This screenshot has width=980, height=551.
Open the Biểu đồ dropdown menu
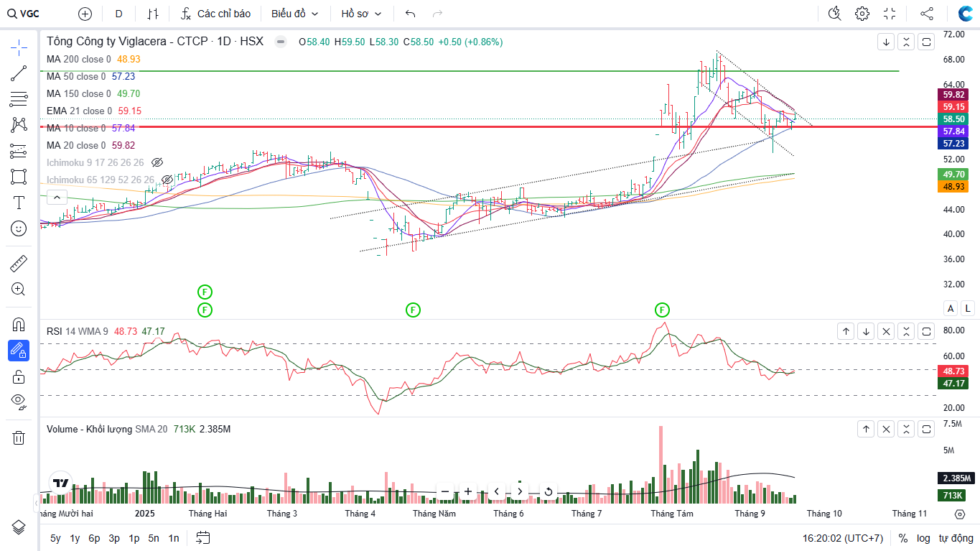(294, 14)
